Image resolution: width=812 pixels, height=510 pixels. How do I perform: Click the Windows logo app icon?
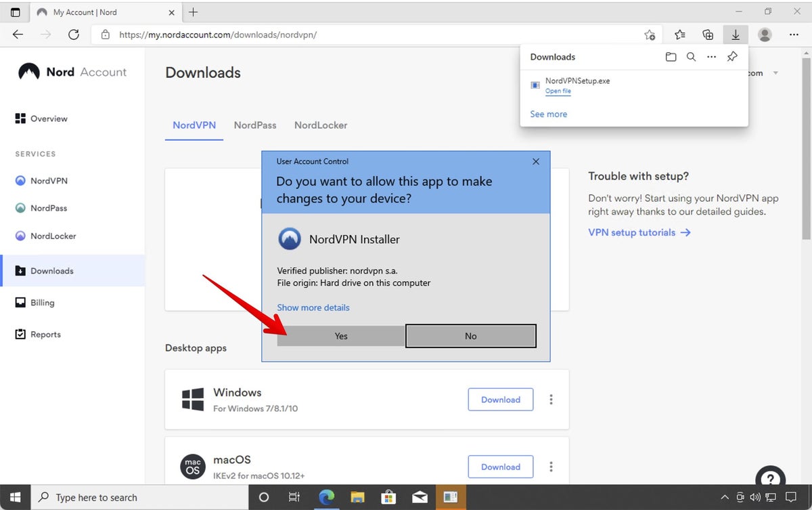tap(193, 400)
